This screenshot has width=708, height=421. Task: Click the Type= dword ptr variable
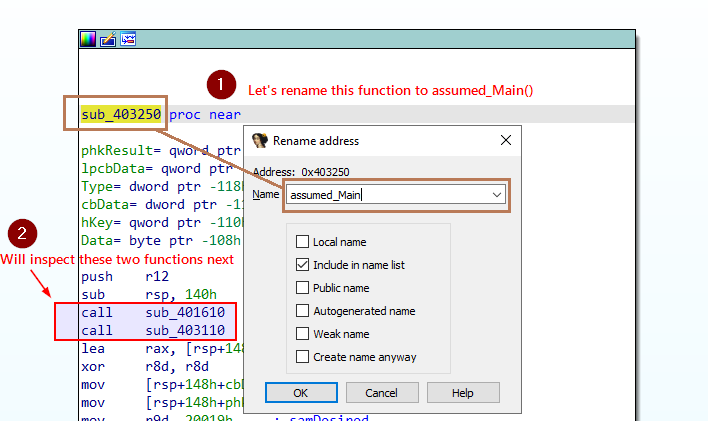click(162, 187)
